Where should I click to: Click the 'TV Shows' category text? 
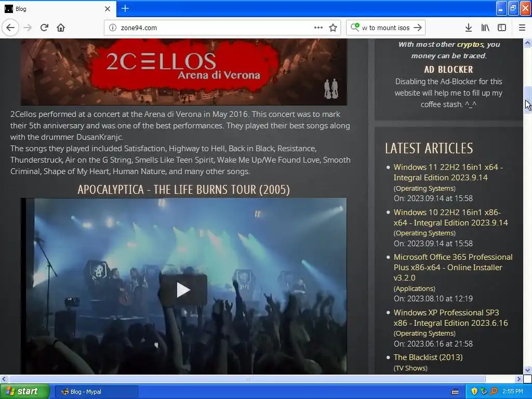(x=410, y=368)
